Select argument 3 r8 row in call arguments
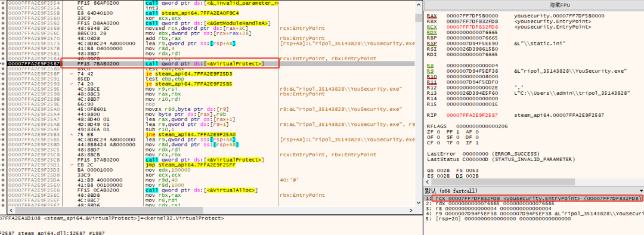Viewport: 644px width, 235px height. (533, 208)
